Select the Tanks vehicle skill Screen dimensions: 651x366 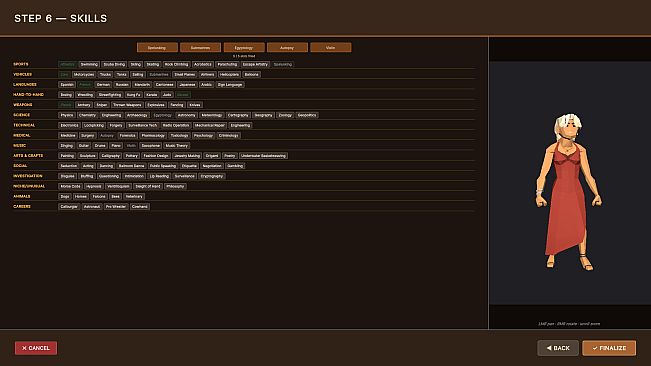(121, 75)
